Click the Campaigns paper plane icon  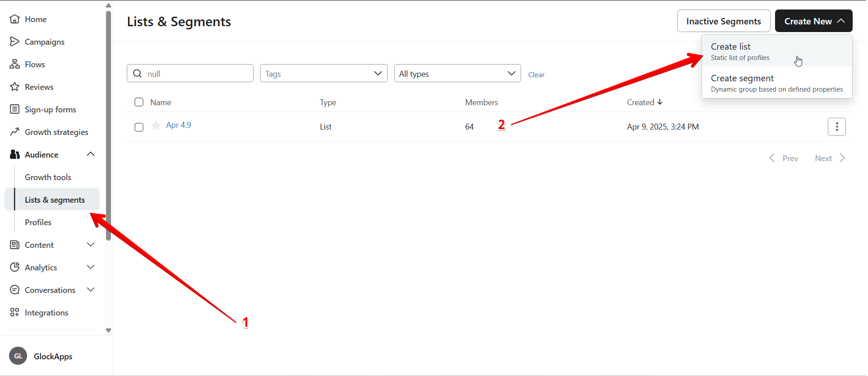click(15, 42)
